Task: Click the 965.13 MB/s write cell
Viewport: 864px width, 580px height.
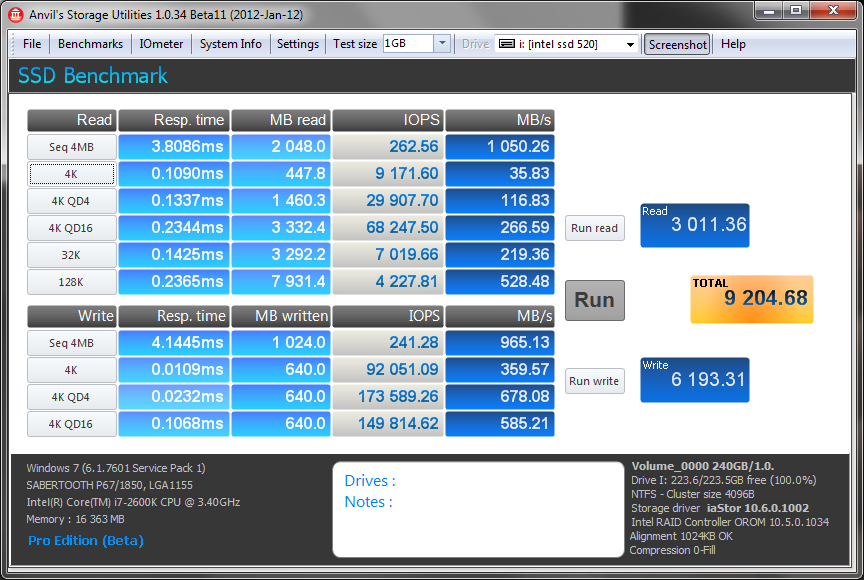Action: pyautogui.click(x=500, y=343)
